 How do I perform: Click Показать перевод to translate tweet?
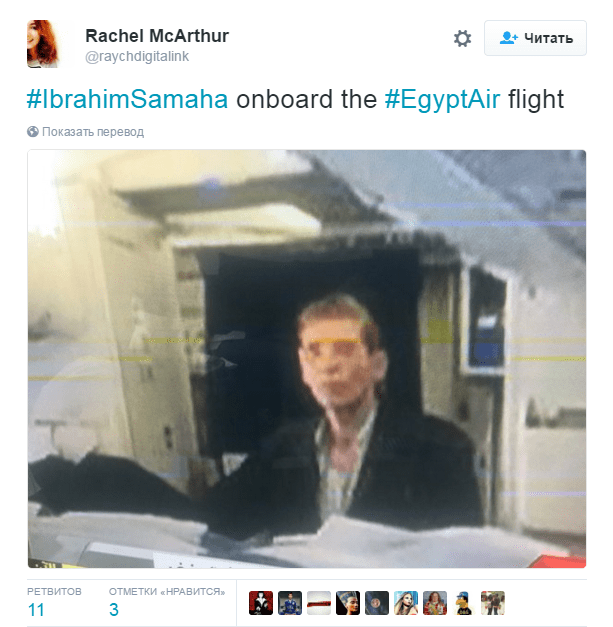93,132
